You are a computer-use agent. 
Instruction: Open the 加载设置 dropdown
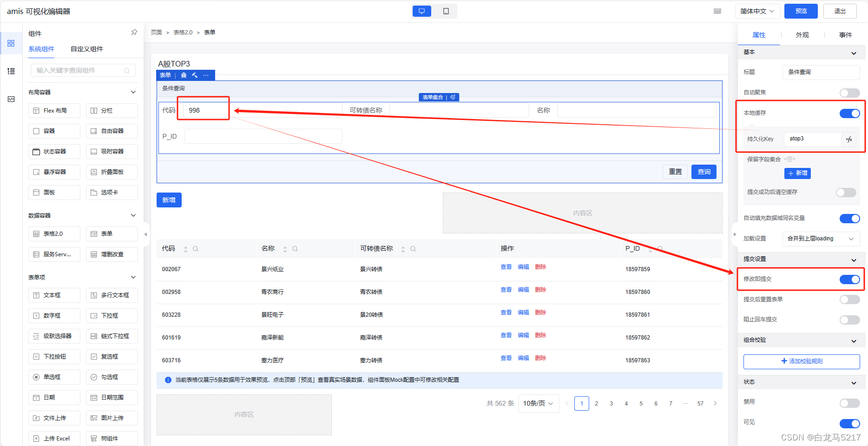[x=821, y=239]
